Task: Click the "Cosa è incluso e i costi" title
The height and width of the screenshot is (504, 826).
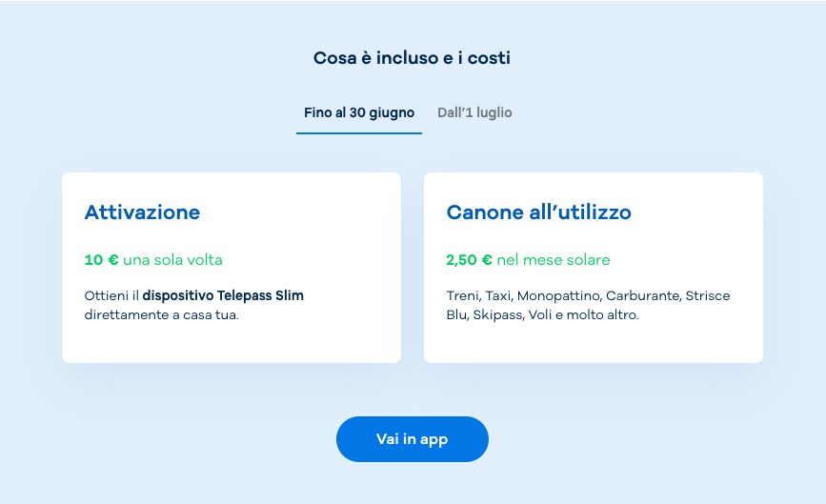Action: [x=412, y=58]
